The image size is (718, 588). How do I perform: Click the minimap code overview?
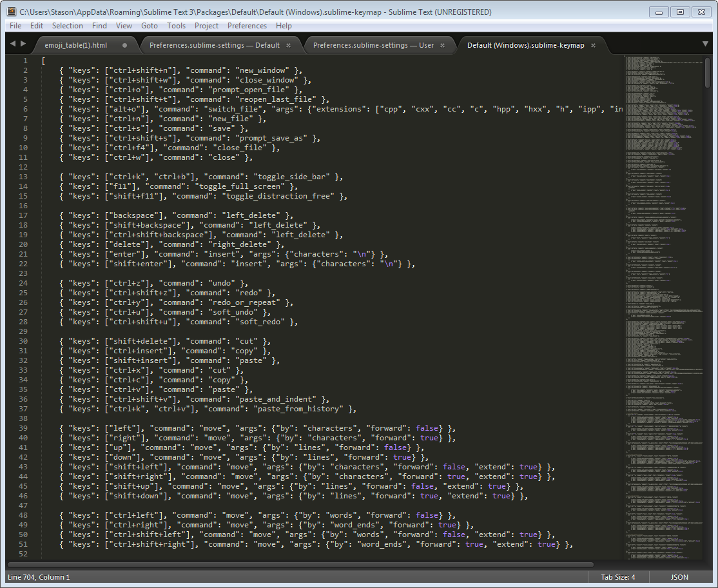664,307
